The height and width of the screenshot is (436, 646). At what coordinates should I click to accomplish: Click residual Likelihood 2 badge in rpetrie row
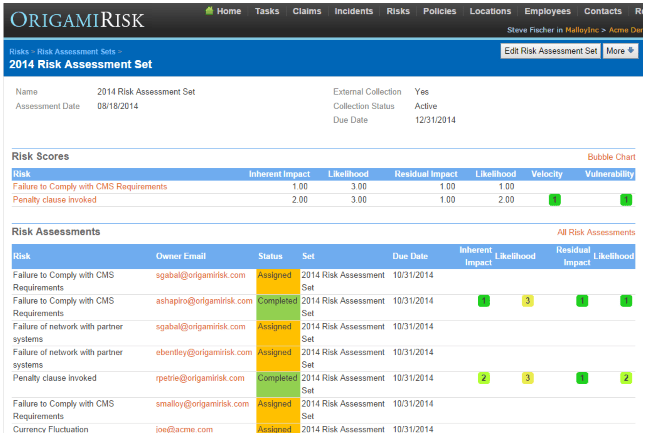click(x=626, y=378)
